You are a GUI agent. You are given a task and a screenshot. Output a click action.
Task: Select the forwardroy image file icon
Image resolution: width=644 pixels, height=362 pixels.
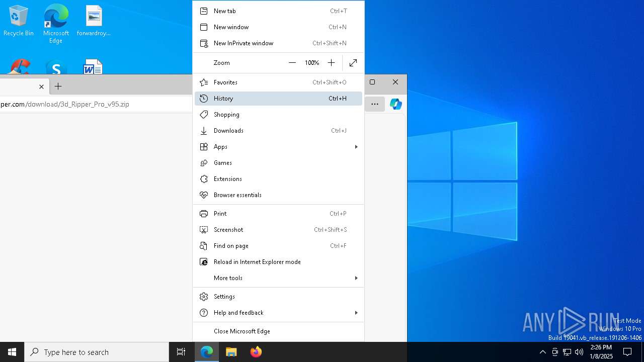pyautogui.click(x=94, y=21)
